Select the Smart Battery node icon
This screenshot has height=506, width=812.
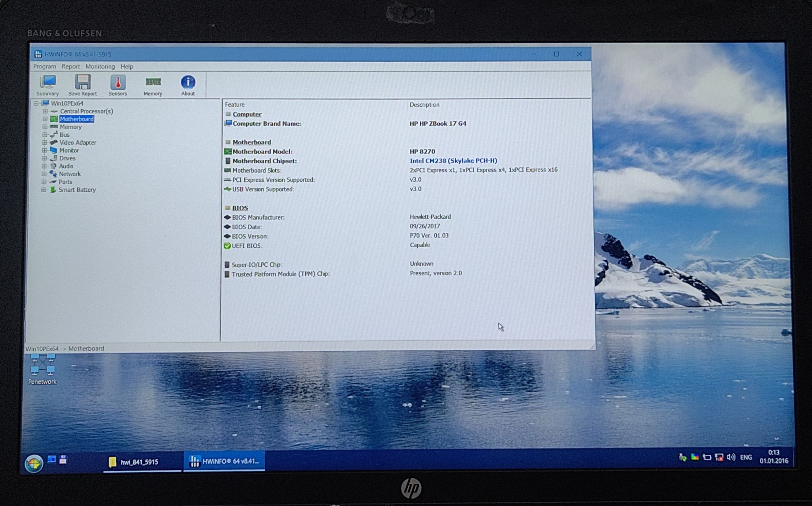[53, 190]
